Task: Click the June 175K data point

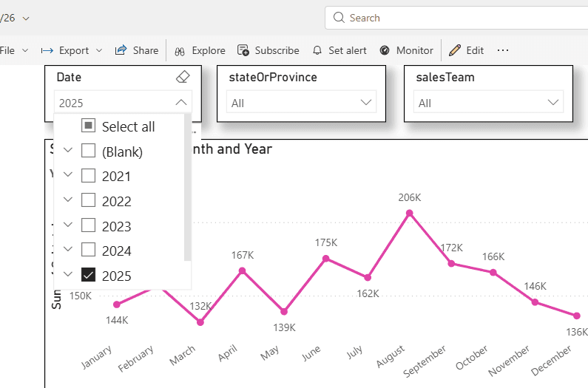Action: [326, 258]
